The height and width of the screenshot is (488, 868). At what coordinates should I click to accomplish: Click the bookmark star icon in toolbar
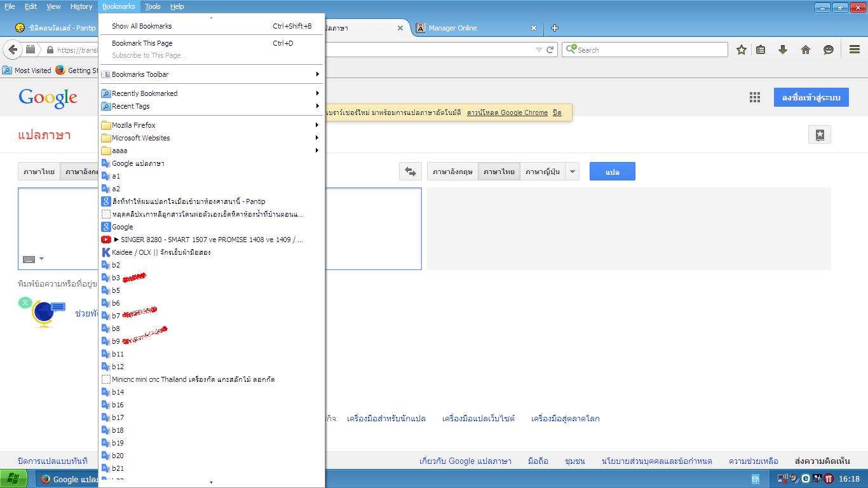pos(741,50)
